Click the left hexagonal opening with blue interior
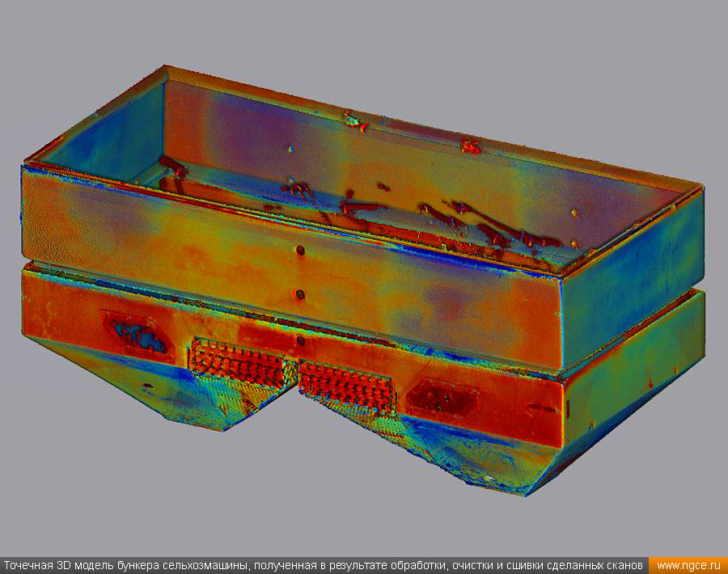This screenshot has height=574, width=728. tap(136, 333)
